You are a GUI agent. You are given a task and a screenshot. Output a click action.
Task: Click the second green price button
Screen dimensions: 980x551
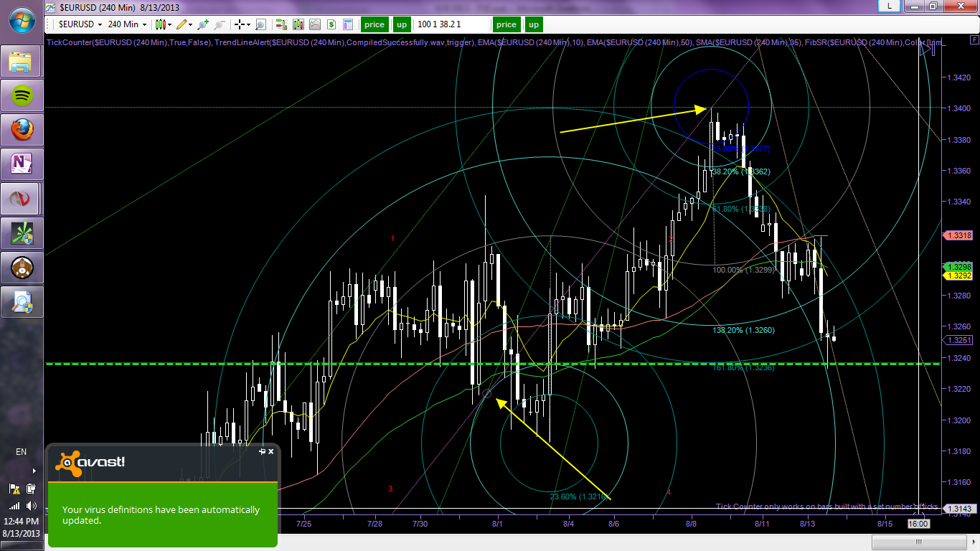tap(507, 24)
